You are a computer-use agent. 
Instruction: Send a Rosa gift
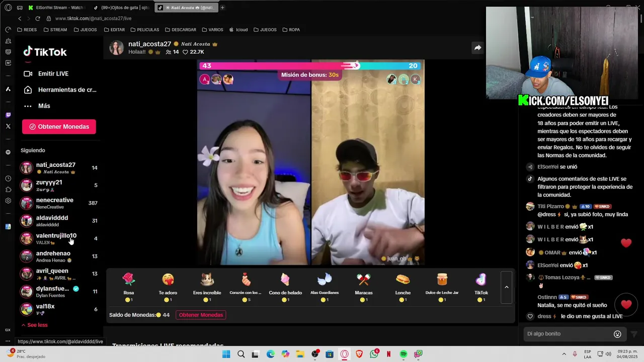[129, 287]
